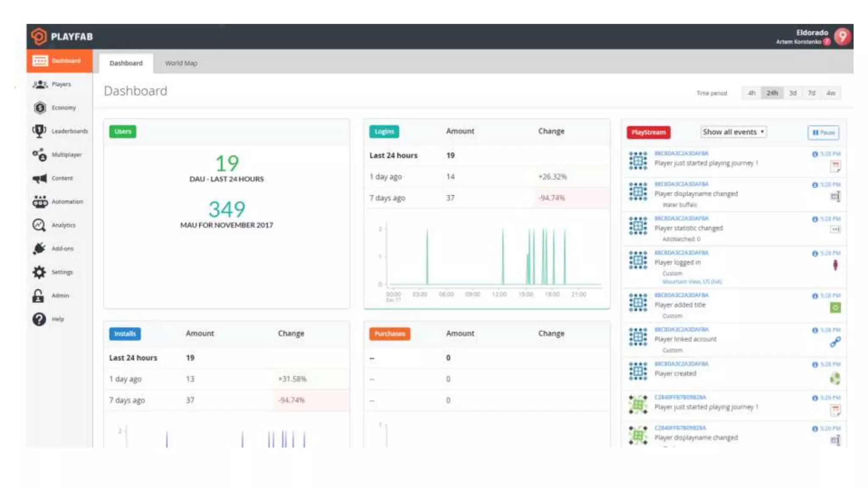Viewport: 868px width, 488px height.
Task: Open the Economy coin icon
Action: coord(40,108)
